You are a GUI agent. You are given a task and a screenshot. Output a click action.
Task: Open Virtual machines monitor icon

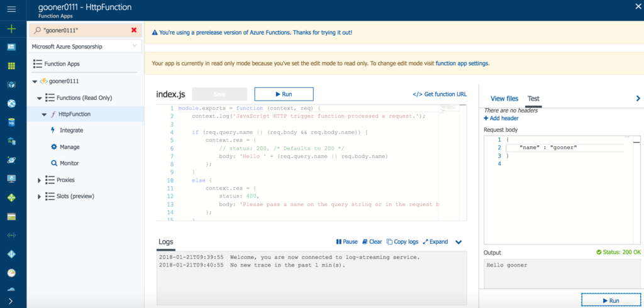(x=11, y=179)
